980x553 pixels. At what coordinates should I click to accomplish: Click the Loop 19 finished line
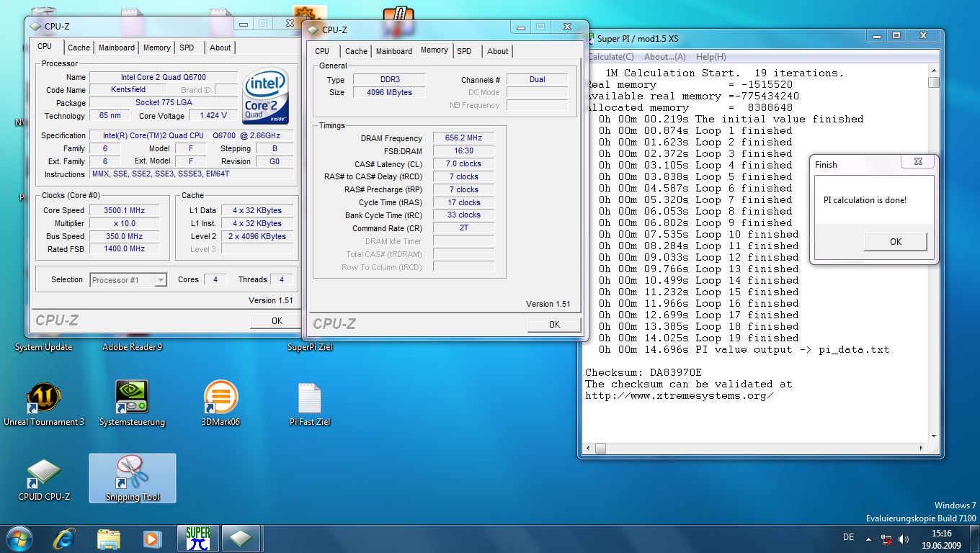point(699,338)
